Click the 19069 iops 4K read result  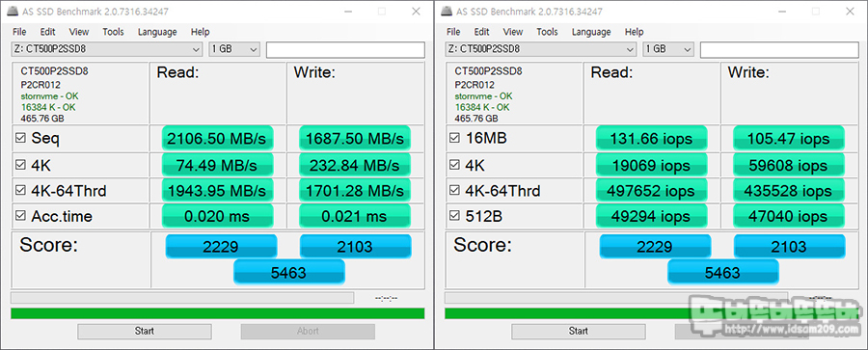pos(652,165)
